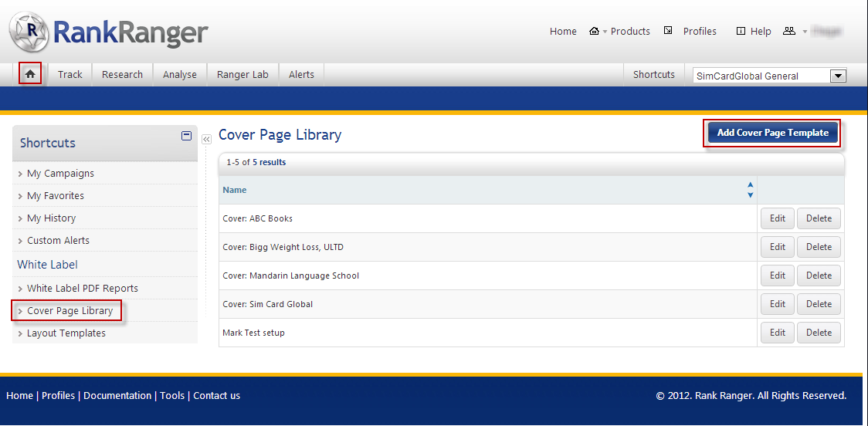Hide the sidebar with the double-chevron icon
The height and width of the screenshot is (426, 868).
(206, 140)
